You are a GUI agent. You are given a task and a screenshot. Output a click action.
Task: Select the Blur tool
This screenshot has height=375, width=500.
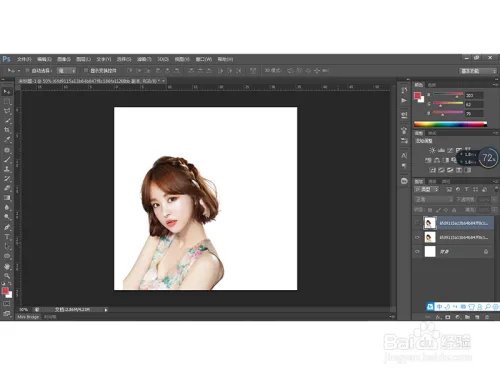pyautogui.click(x=7, y=207)
